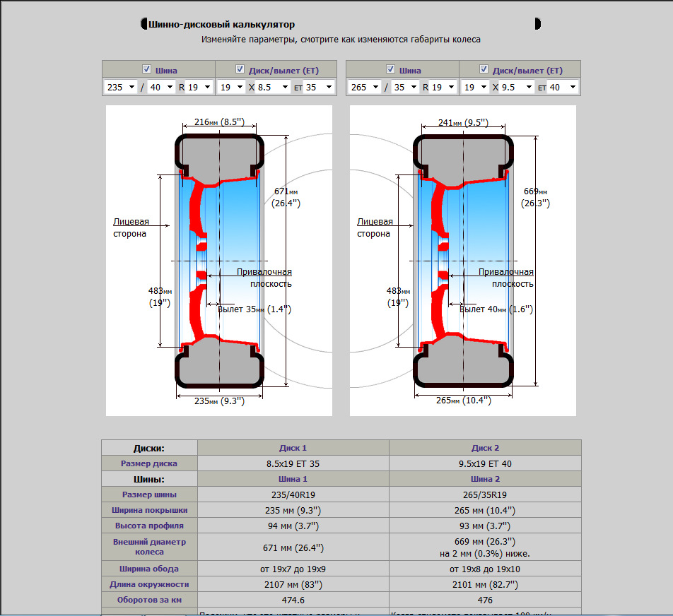Click the right Шина header link

[x=410, y=71]
